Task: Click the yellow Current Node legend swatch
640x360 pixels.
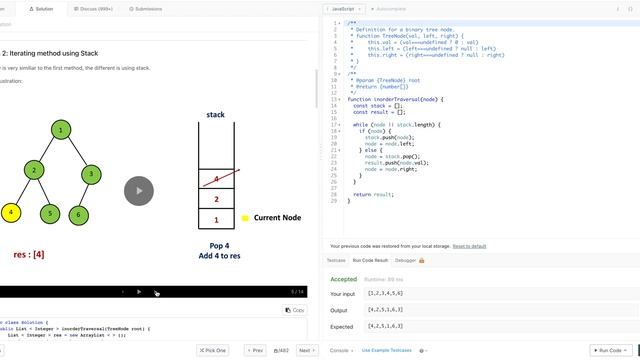Action: click(x=245, y=218)
